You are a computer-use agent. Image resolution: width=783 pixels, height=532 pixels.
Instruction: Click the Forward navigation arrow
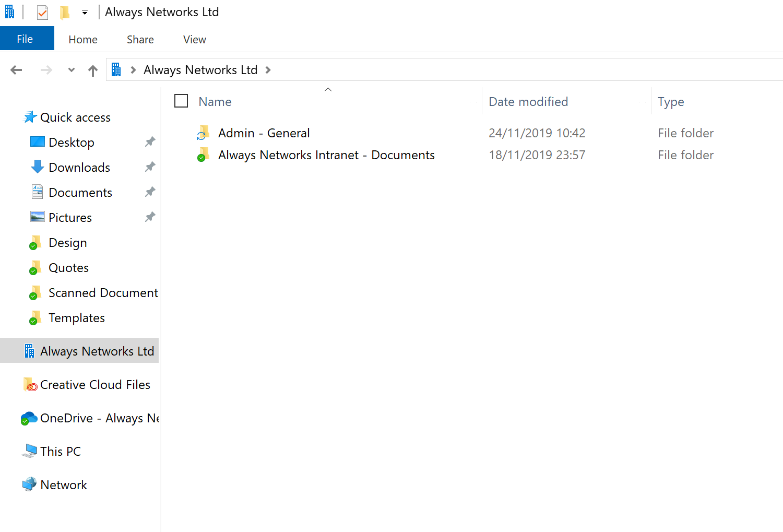tap(46, 70)
